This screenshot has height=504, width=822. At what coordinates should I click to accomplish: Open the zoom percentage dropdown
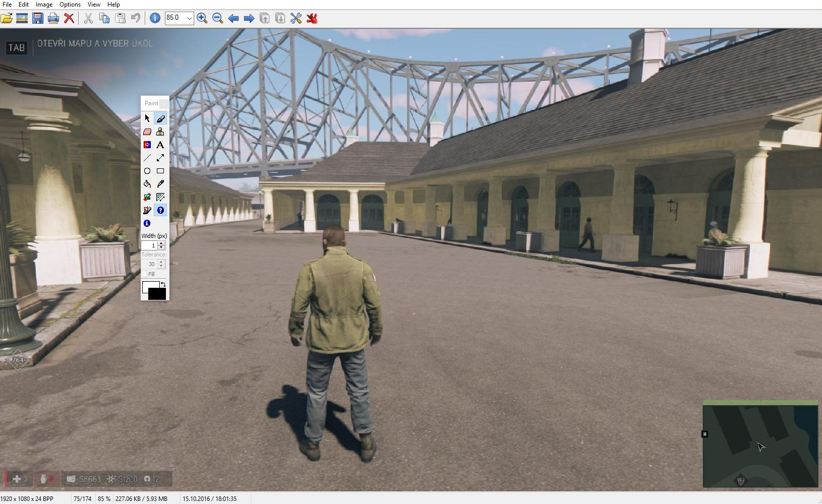(x=189, y=19)
